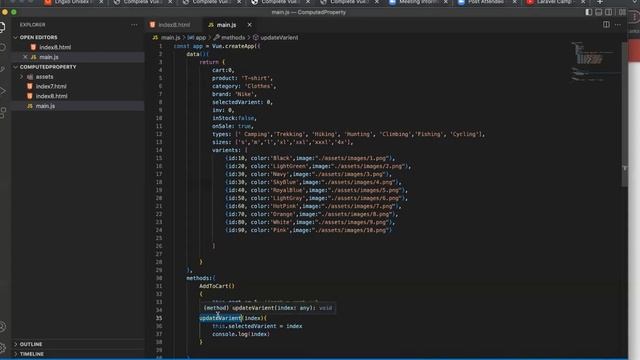Open the Explorer view in activity bar
The height and width of the screenshot is (360, 640).
tap(3, 27)
